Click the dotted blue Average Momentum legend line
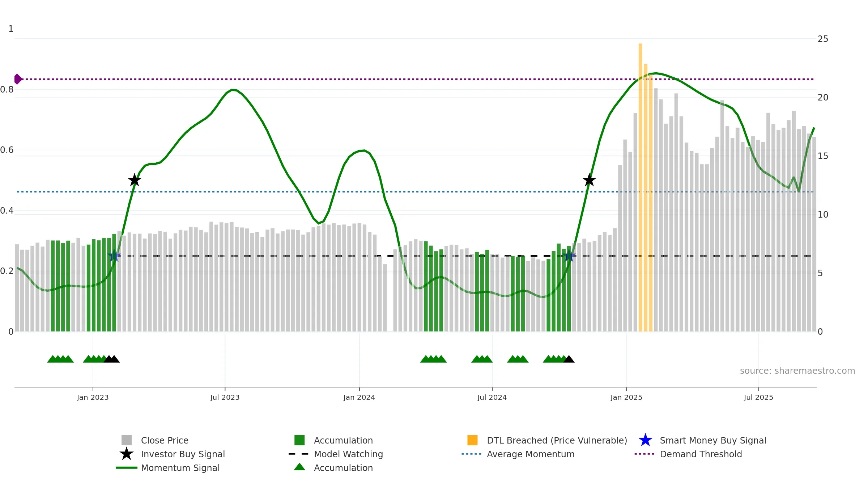868x488 pixels. (472, 454)
